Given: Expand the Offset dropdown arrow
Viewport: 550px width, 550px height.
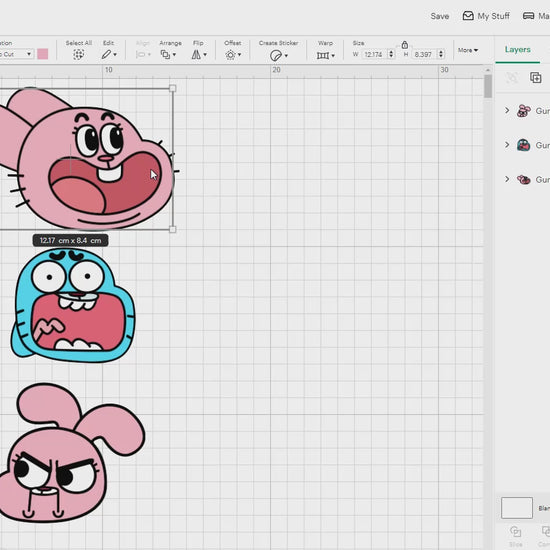Looking at the screenshot, I should 240,55.
